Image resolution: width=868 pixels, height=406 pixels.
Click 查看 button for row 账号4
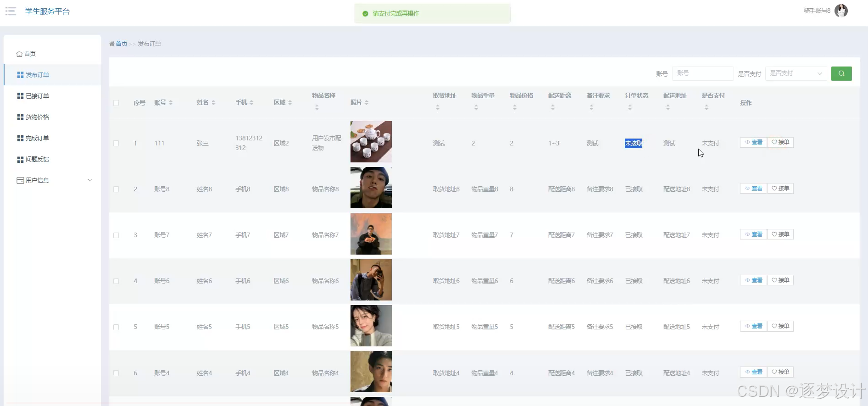click(753, 372)
